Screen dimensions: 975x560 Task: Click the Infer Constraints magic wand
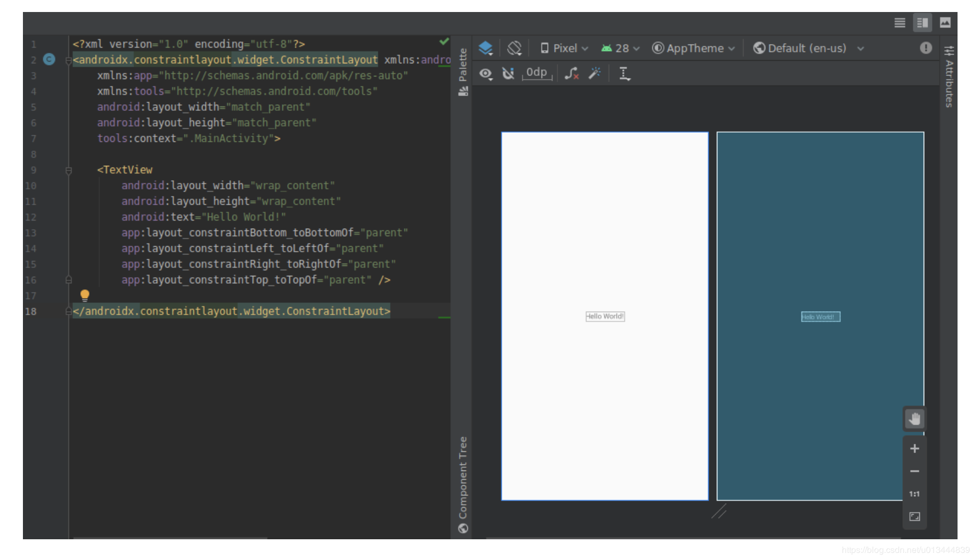(x=594, y=73)
